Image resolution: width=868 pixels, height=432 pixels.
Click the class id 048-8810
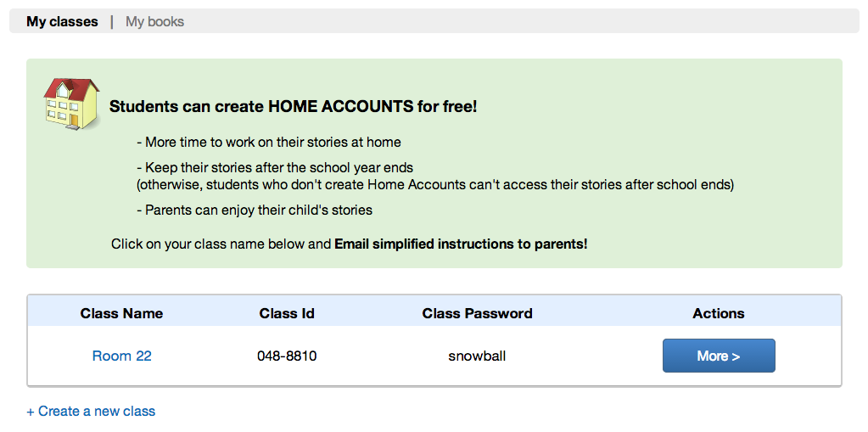287,356
